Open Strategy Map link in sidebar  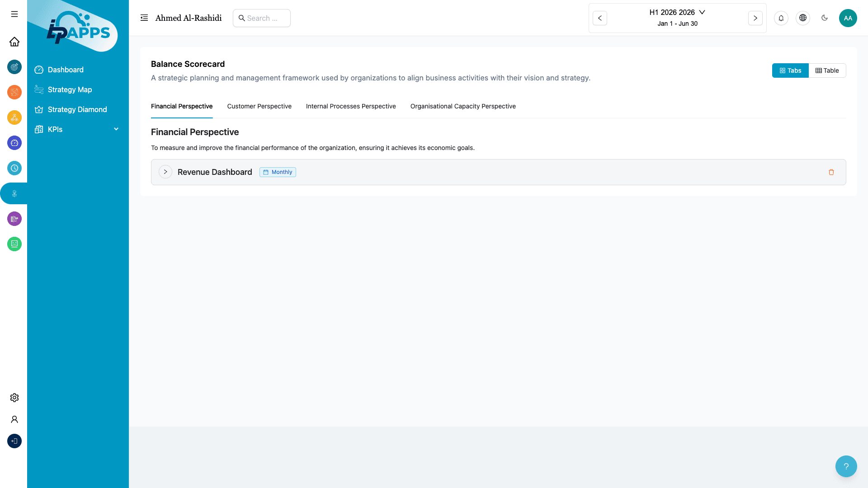point(70,89)
